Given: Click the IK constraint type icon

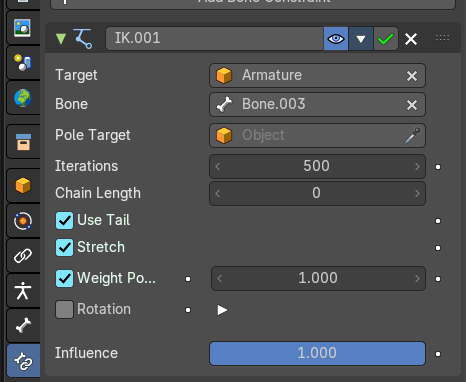Looking at the screenshot, I should click(83, 39).
